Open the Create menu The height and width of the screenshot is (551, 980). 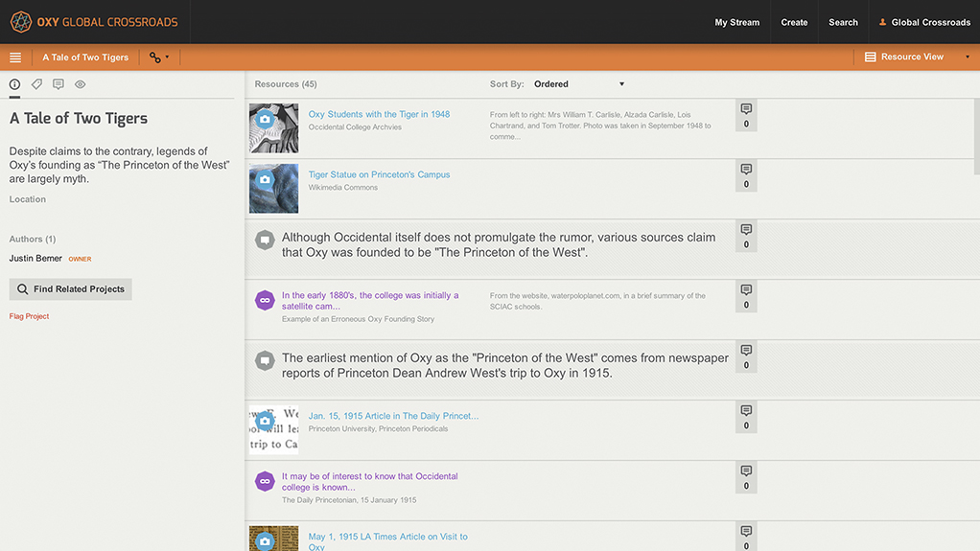click(x=794, y=22)
